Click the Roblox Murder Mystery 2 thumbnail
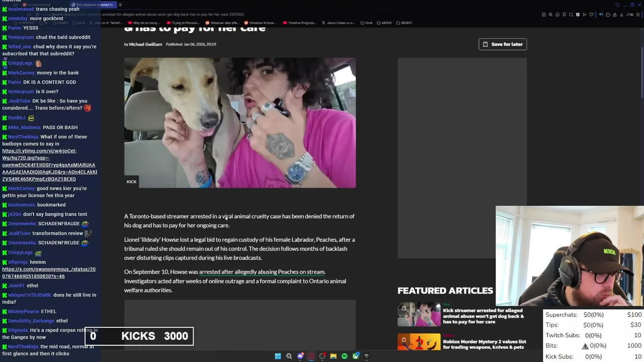 point(419,342)
